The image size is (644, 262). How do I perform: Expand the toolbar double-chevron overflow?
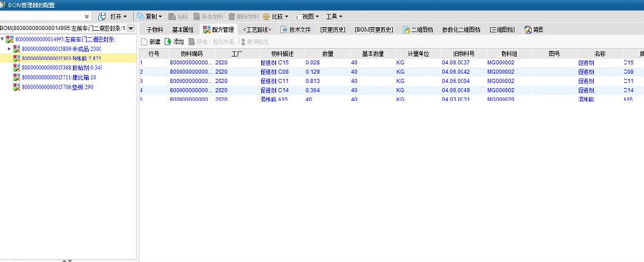point(87,16)
